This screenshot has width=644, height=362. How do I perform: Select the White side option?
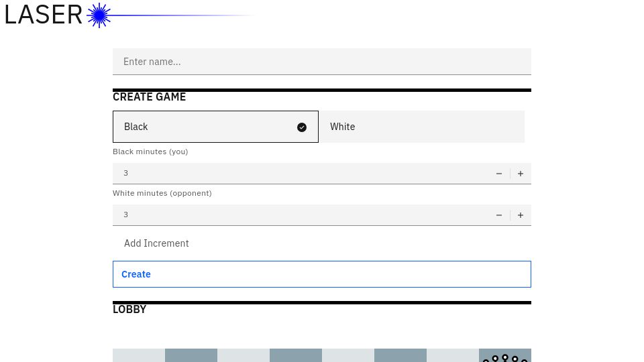[422, 127]
